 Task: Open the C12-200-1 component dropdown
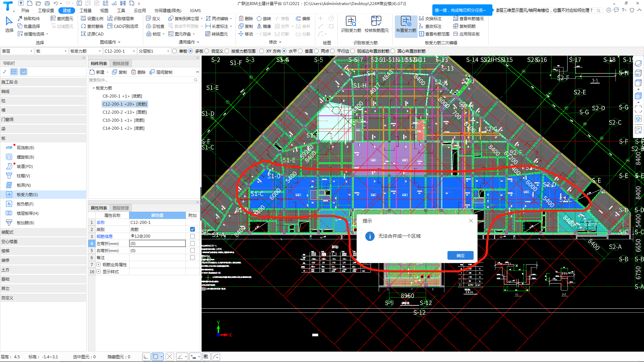pyautogui.click(x=120, y=51)
